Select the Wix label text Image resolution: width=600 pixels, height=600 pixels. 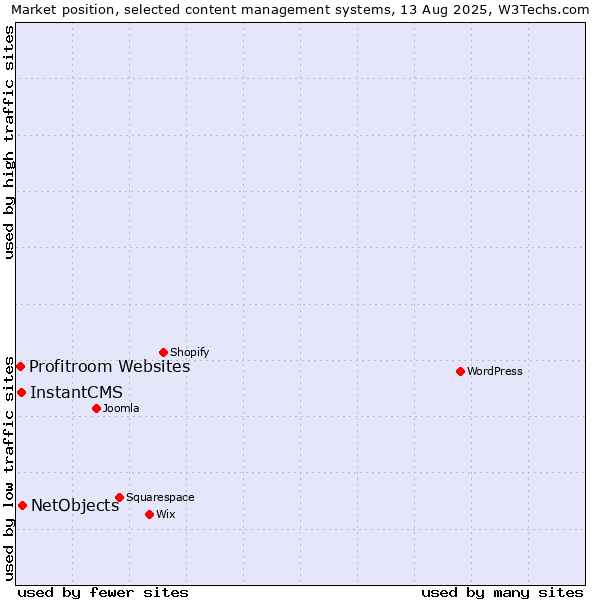point(166,514)
